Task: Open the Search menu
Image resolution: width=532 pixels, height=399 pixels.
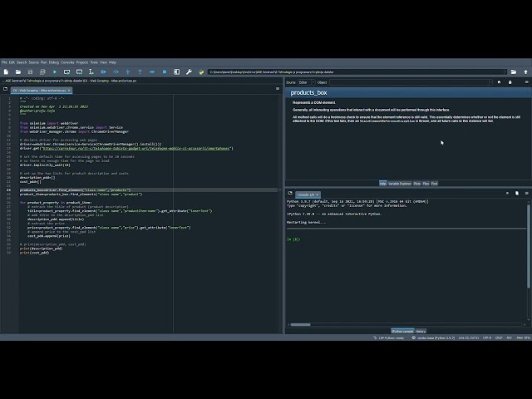Action: (x=22, y=62)
